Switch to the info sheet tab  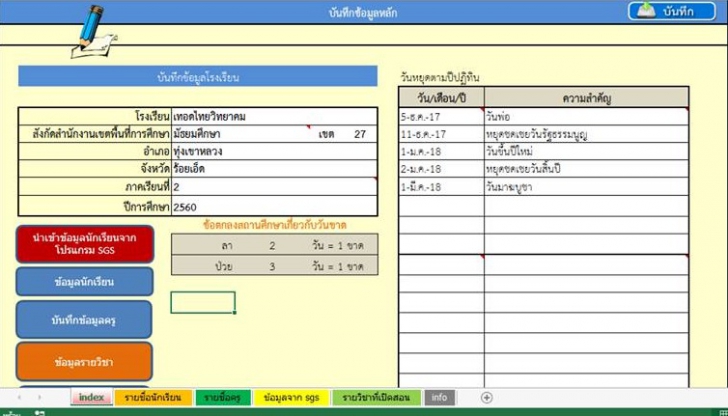[x=439, y=397]
